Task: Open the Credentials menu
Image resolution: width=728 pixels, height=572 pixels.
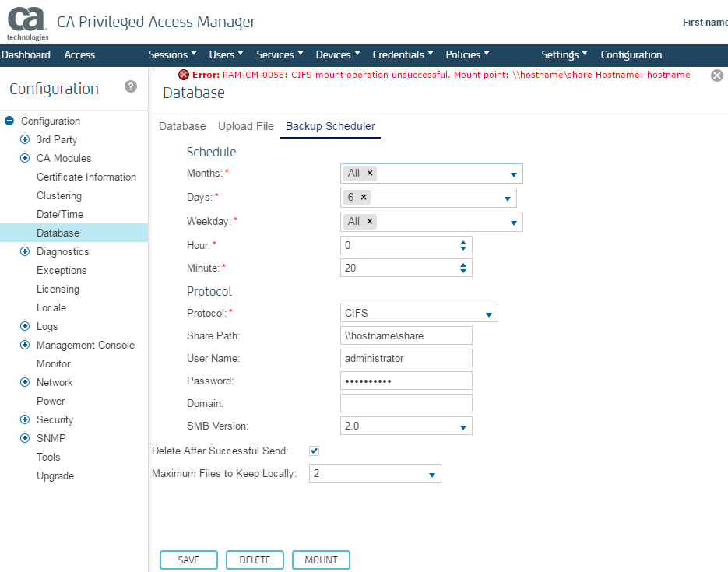Action: [x=403, y=54]
